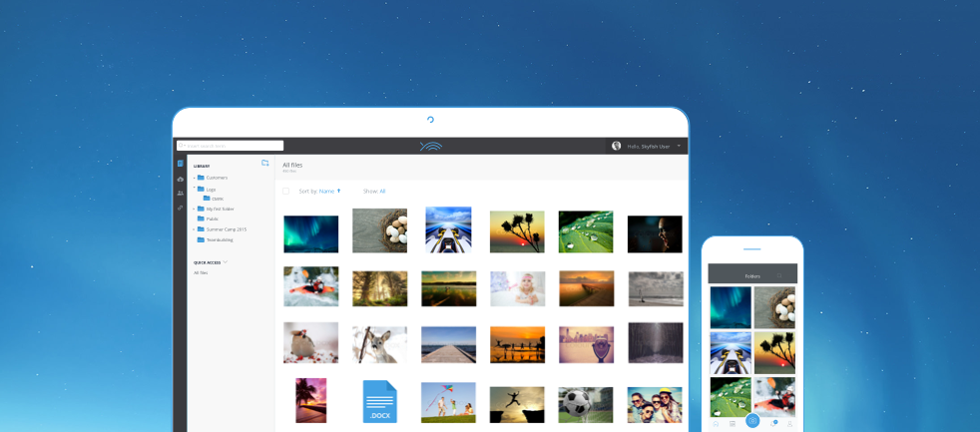The width and height of the screenshot is (980, 432).
Task: Collapse the Logo folder
Action: click(194, 189)
